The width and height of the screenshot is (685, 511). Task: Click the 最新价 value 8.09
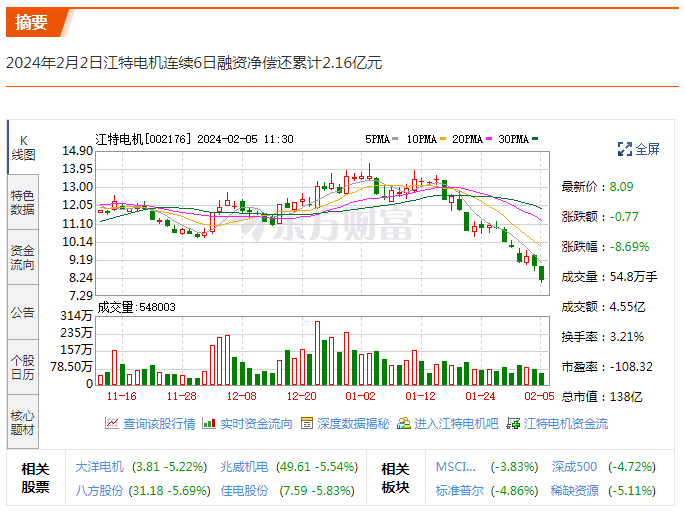coord(621,187)
